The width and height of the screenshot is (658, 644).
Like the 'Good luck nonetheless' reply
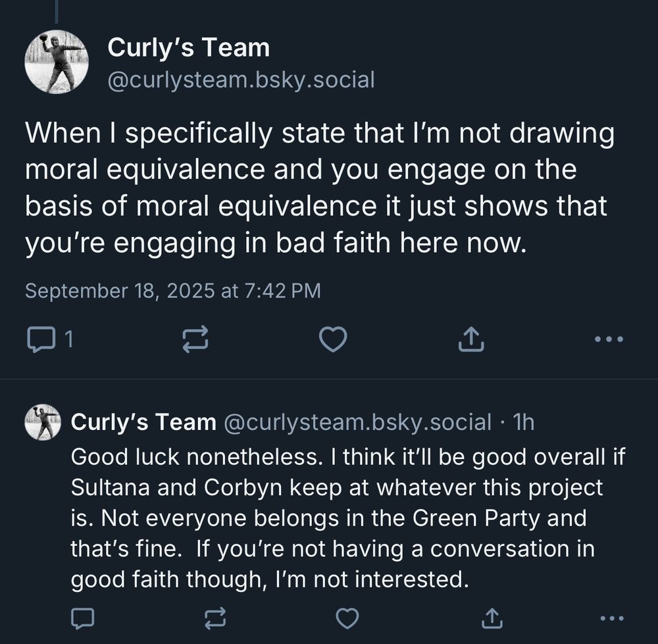347,617
